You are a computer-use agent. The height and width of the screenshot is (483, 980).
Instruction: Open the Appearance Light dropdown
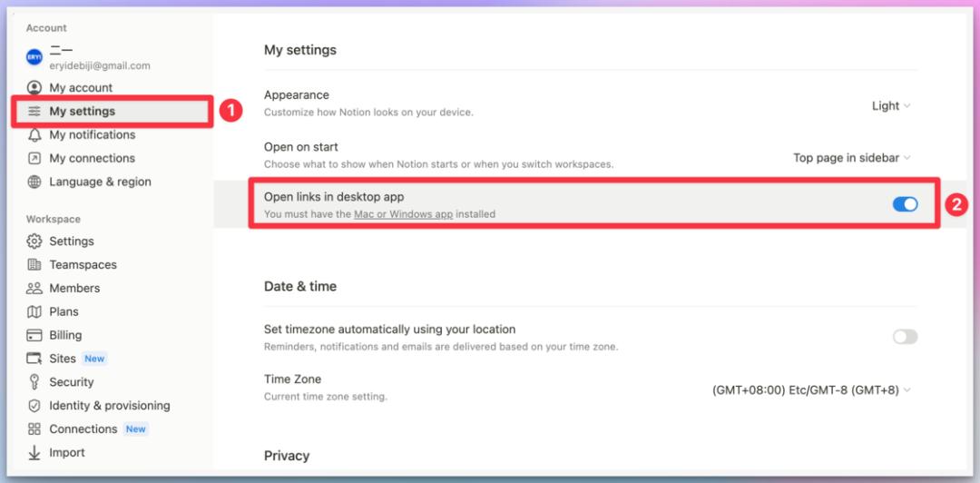891,105
